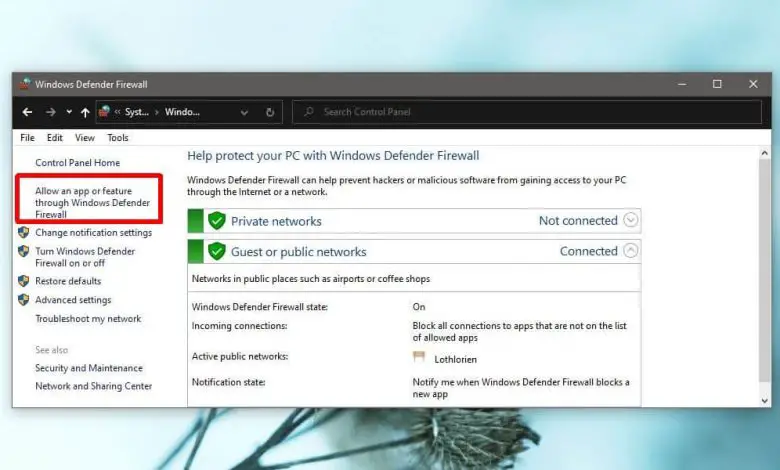Open Allow an app or feature through Firewall
The image size is (780, 470).
[x=92, y=202]
